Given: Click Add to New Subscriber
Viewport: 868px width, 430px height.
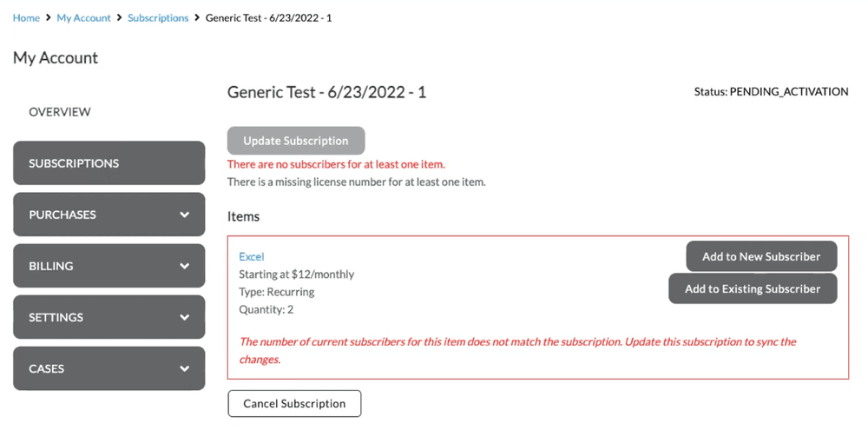Looking at the screenshot, I should pyautogui.click(x=761, y=256).
